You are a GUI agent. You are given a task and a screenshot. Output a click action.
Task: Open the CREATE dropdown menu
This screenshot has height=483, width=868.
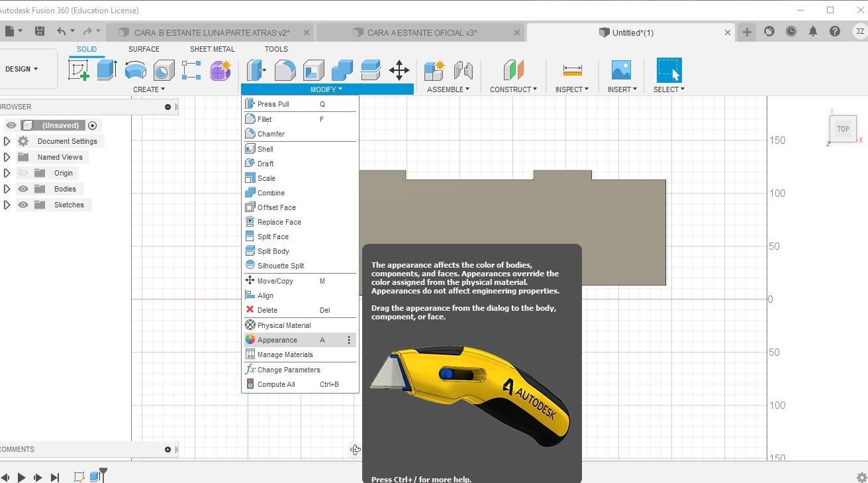149,89
